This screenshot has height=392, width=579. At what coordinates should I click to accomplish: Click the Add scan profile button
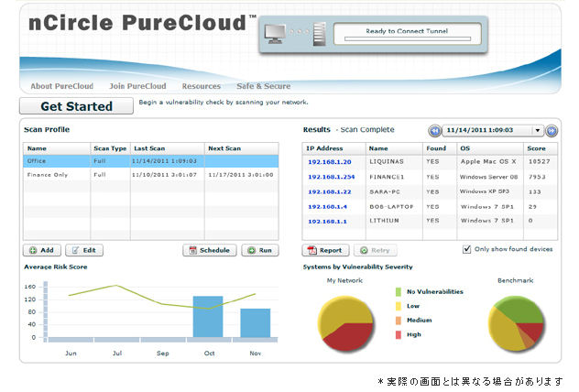point(42,250)
